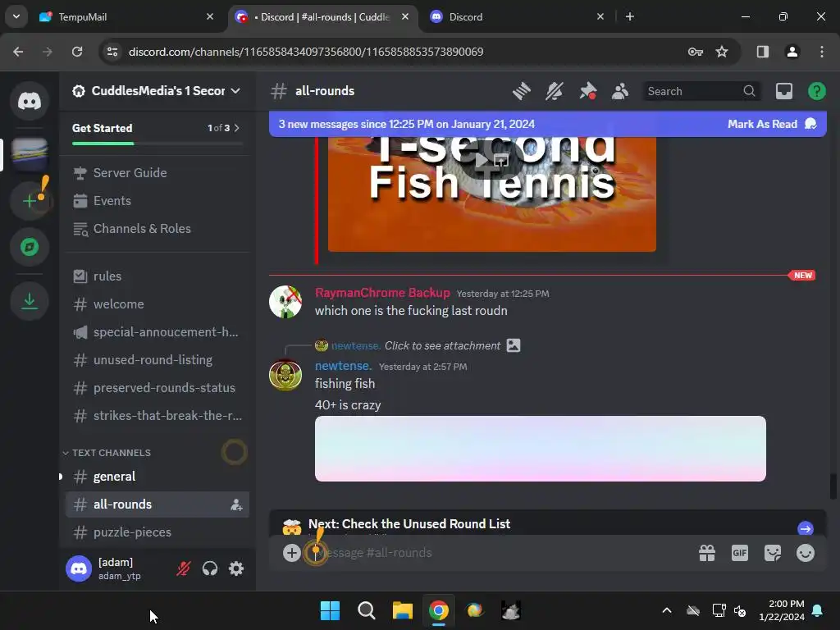Send a gift icon in message bar
Image resolution: width=840 pixels, height=630 pixels.
[x=706, y=553]
